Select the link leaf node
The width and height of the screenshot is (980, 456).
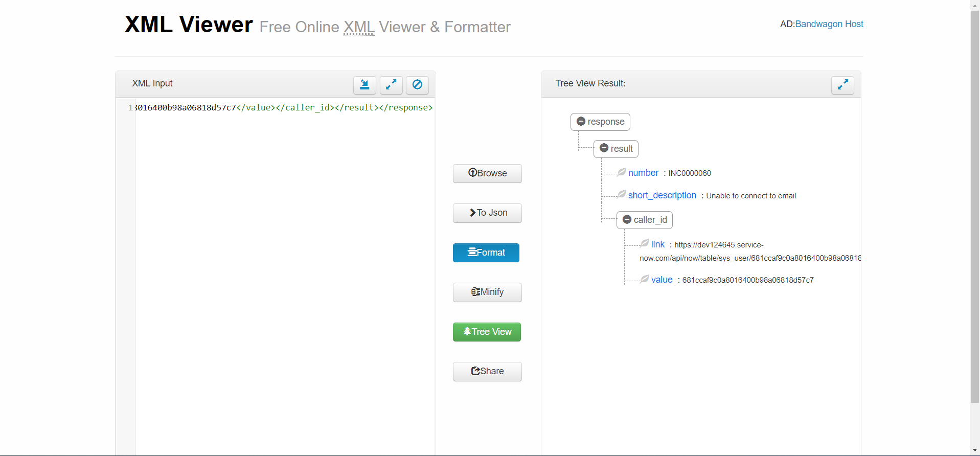click(657, 244)
